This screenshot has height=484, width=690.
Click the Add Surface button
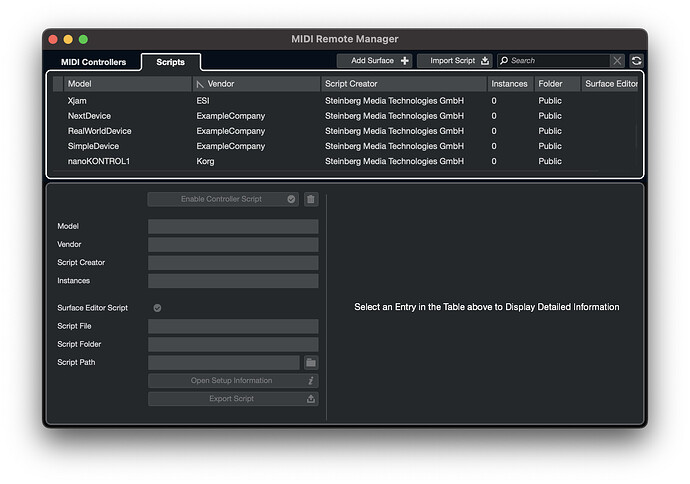(374, 61)
